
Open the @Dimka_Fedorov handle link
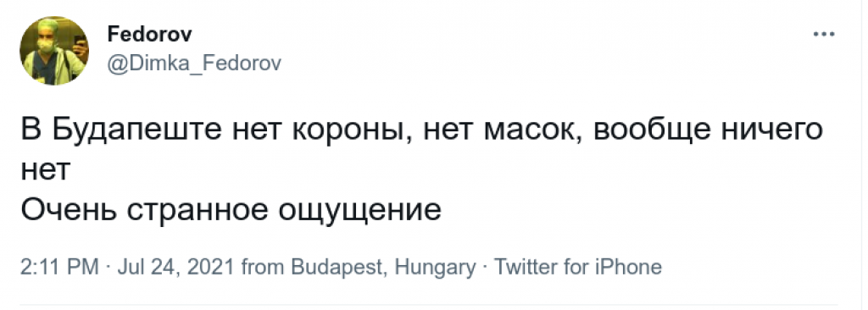194,64
